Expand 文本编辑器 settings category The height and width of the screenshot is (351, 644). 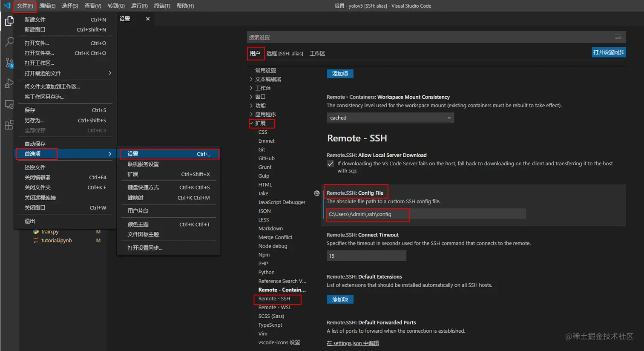tap(251, 79)
